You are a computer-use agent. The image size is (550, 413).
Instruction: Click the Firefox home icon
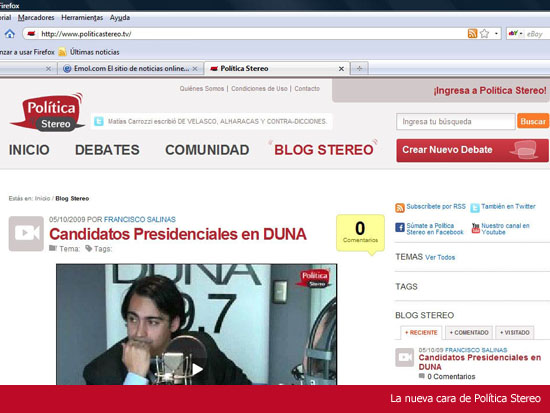pyautogui.click(x=10, y=34)
